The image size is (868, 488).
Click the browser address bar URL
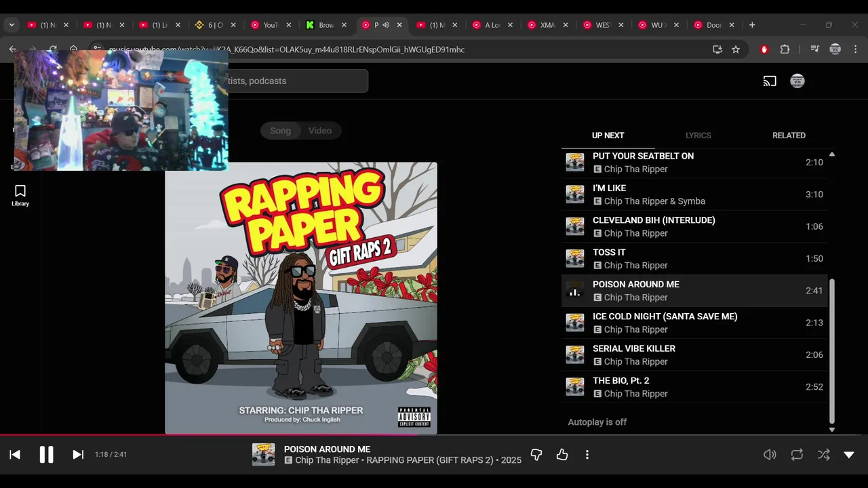click(286, 49)
